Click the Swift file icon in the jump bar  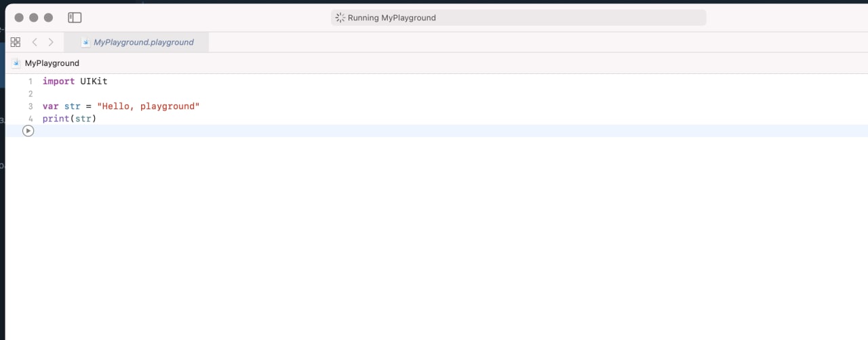tap(16, 63)
